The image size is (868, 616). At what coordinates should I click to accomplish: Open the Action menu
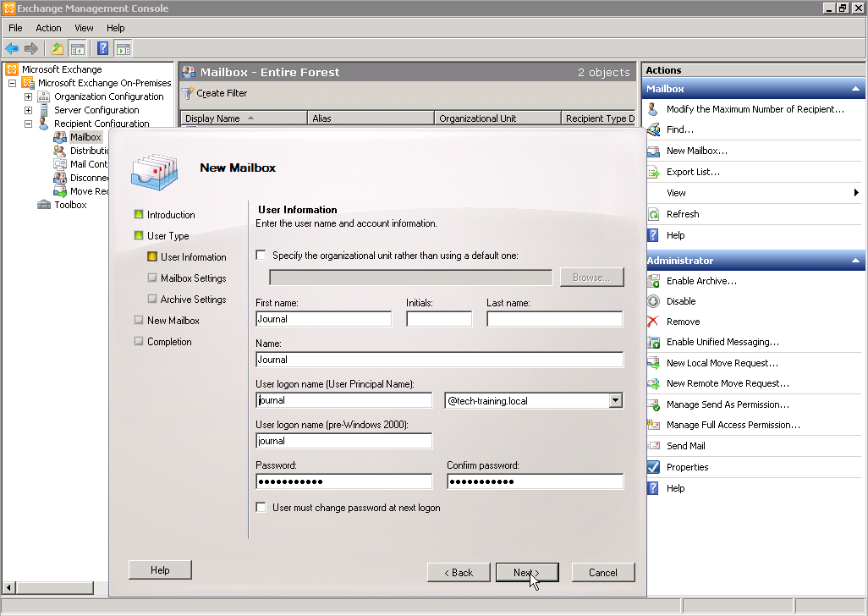pos(48,28)
